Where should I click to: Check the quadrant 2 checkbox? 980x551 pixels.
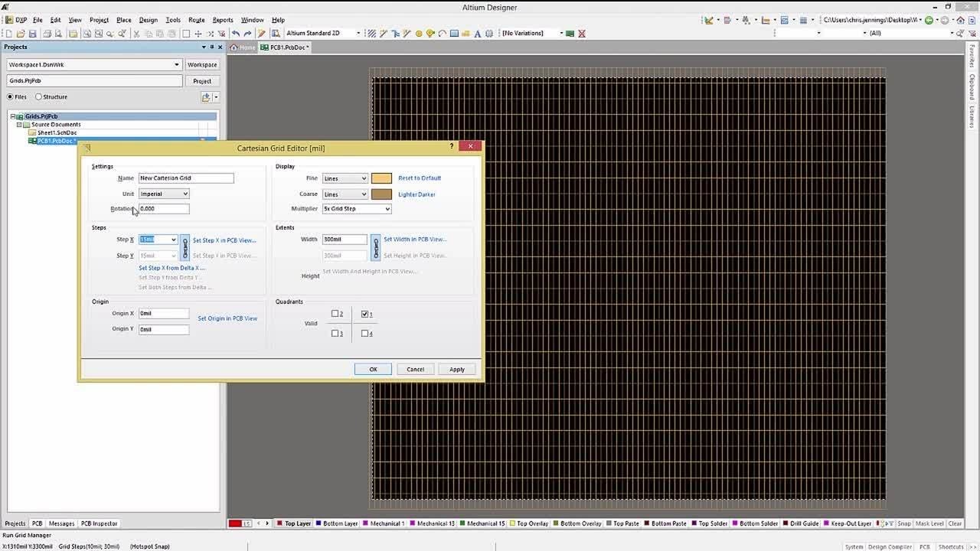pos(335,314)
